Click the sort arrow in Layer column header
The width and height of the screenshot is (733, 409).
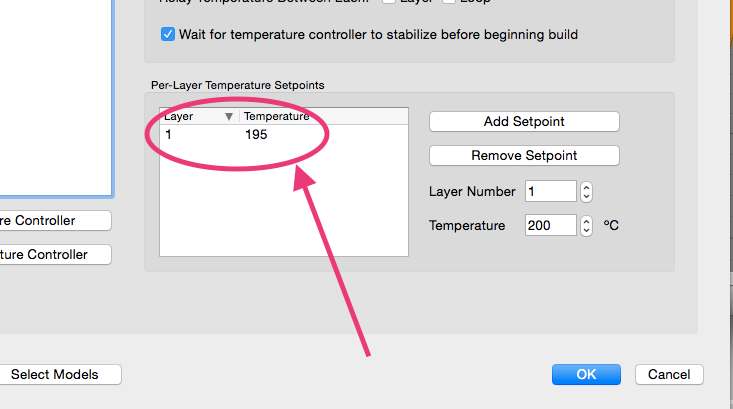point(229,116)
